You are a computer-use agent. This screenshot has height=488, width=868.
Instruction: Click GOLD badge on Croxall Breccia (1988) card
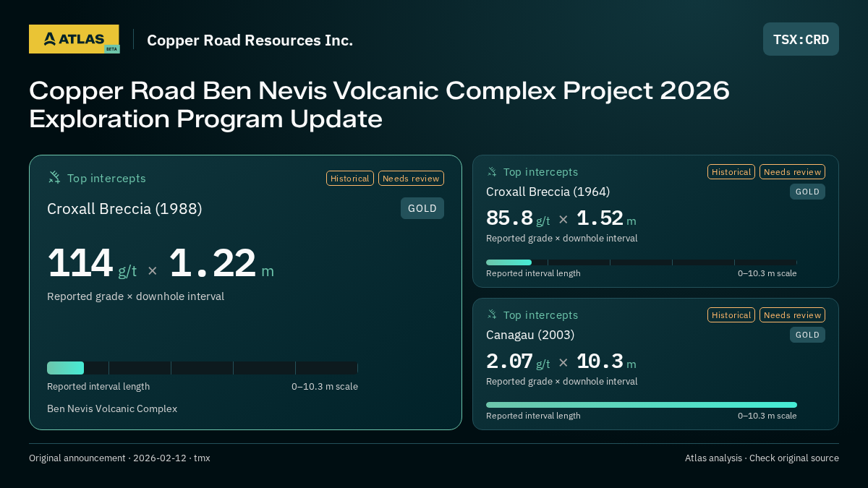point(422,208)
